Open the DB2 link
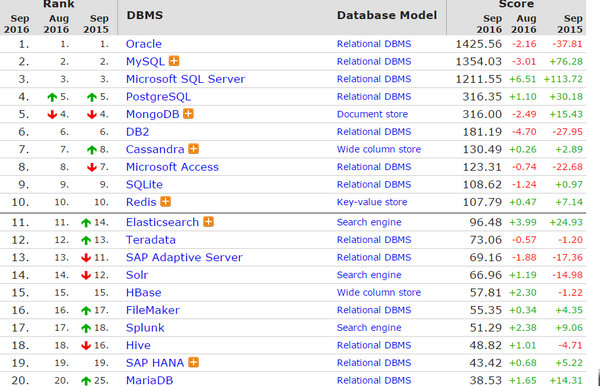Image resolution: width=600 pixels, height=387 pixels. tap(137, 132)
